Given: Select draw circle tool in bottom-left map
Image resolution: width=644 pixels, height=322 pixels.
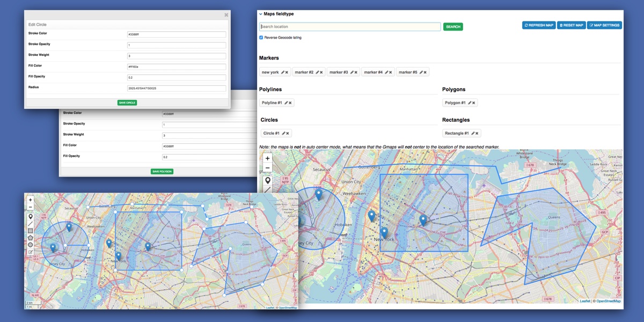Looking at the screenshot, I should coord(30,245).
